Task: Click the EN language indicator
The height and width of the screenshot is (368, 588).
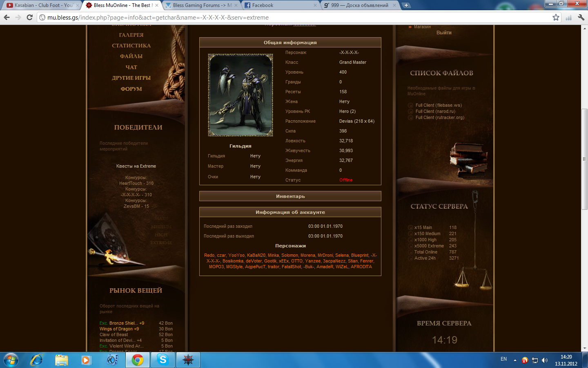Action: tap(503, 359)
